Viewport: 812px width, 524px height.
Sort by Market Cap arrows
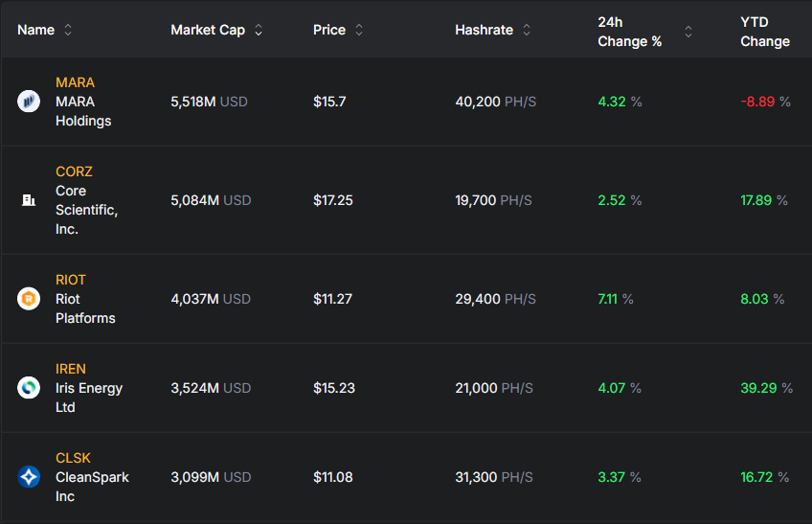(x=259, y=30)
